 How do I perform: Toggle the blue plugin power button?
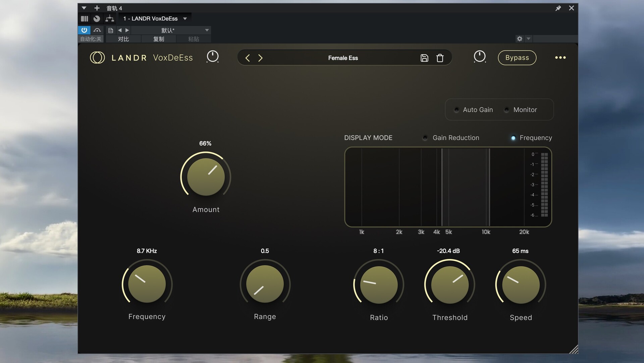84,30
